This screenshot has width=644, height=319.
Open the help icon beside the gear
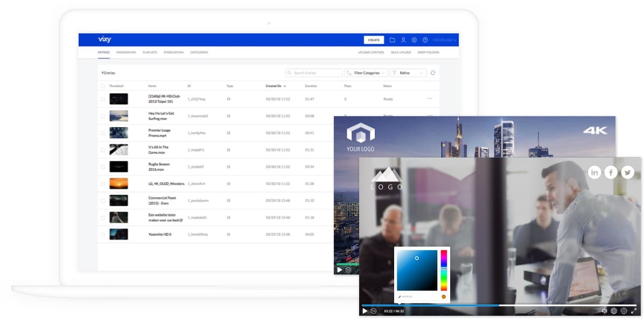(x=424, y=40)
